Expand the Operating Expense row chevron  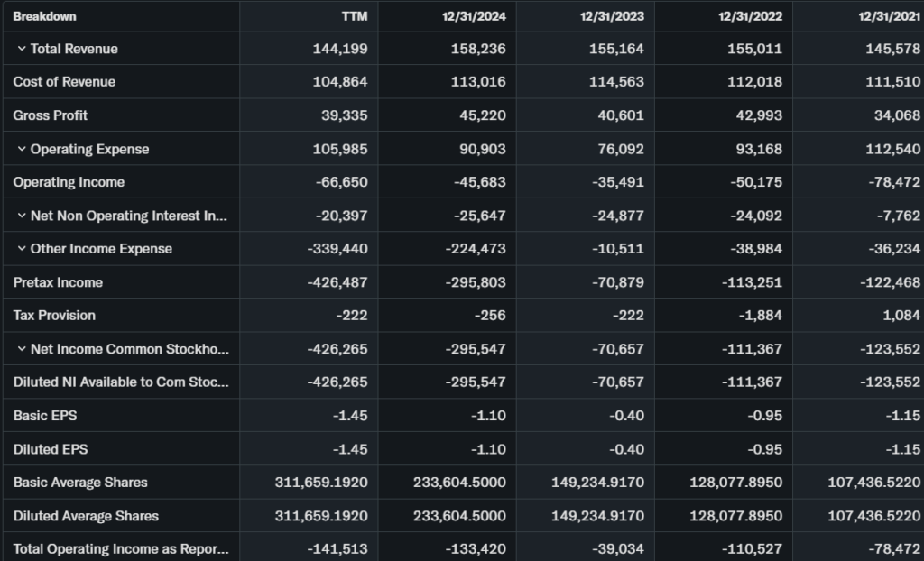(21, 149)
